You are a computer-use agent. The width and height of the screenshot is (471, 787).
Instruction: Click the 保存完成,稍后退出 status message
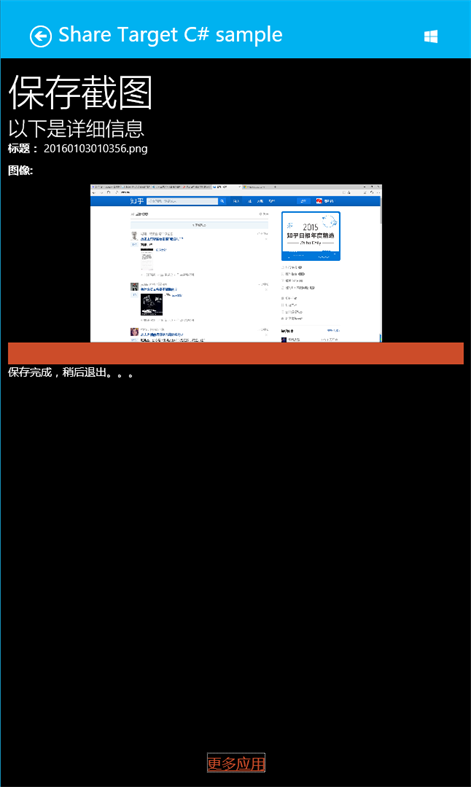(70, 372)
